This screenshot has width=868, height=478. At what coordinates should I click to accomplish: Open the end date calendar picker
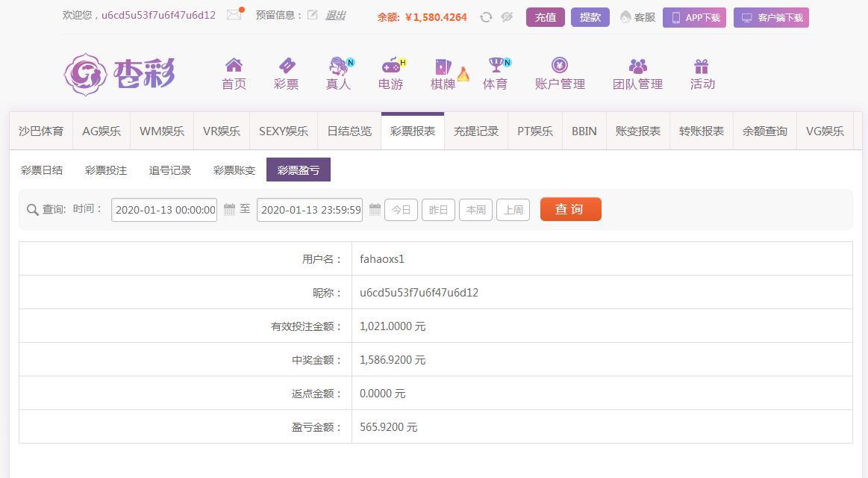click(x=375, y=210)
